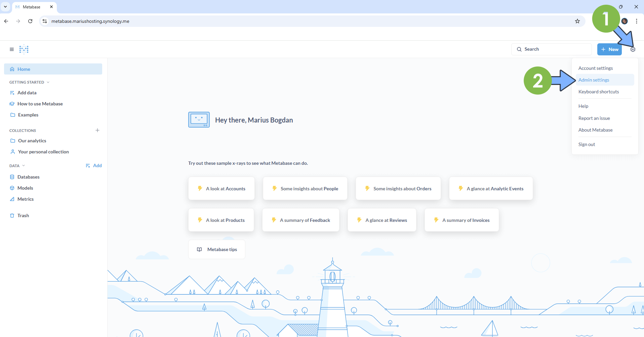Screen dimensions: 644x337
Task: Open Metrics in the sidebar
Action: 26,199
